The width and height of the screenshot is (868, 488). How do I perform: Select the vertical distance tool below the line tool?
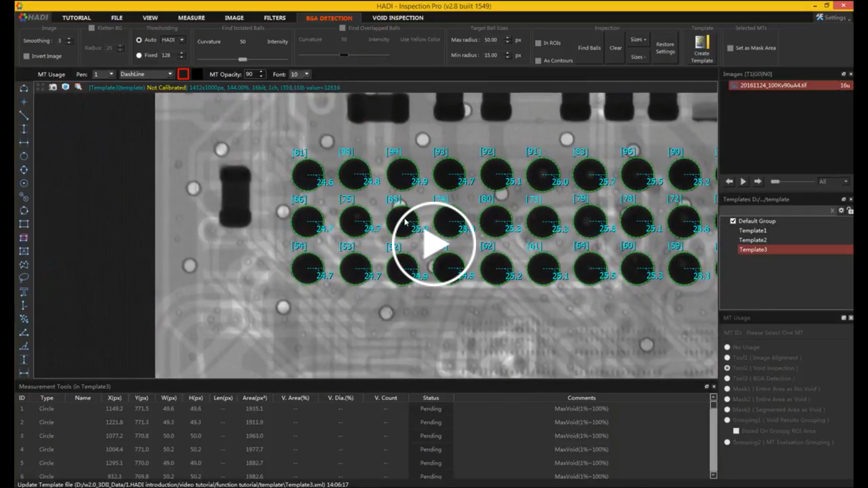24,129
